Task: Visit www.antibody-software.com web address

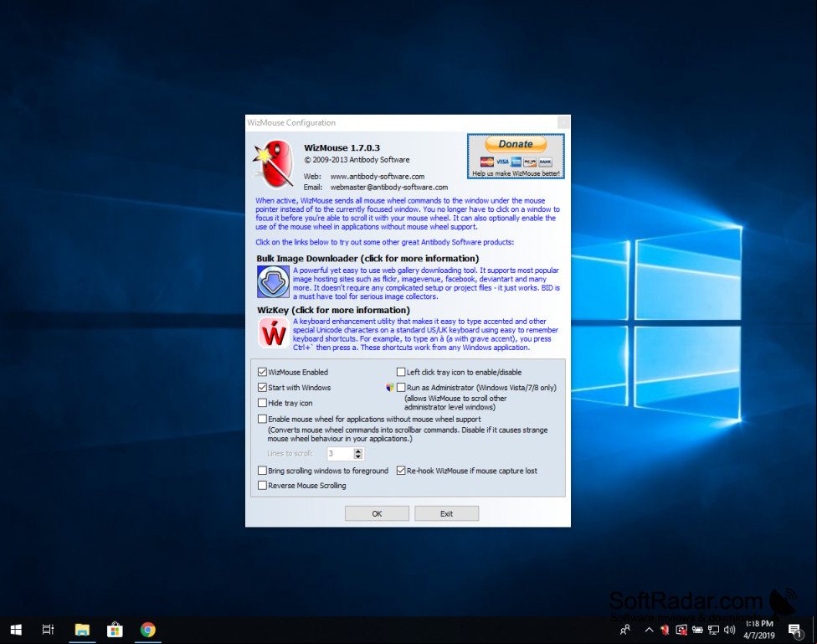Action: click(x=378, y=176)
